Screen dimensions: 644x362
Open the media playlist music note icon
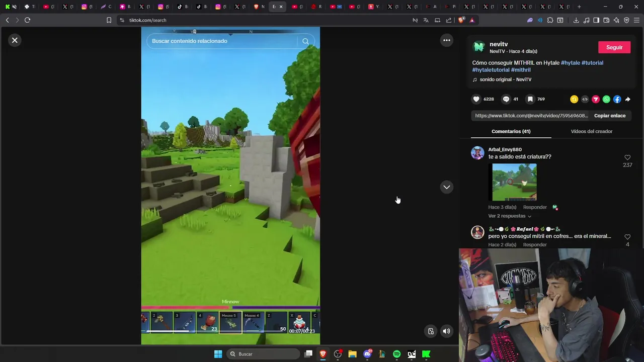pos(586,20)
